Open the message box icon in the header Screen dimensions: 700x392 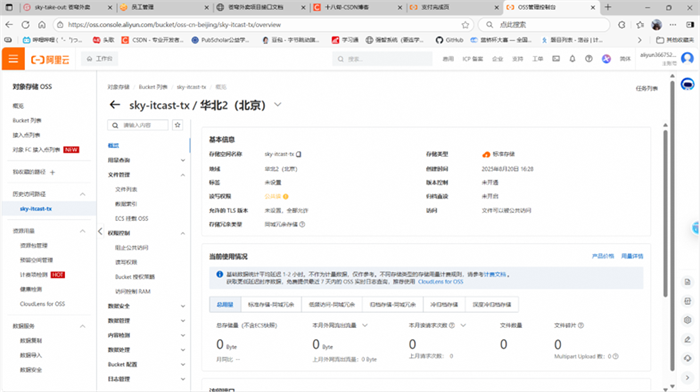pyautogui.click(x=556, y=59)
